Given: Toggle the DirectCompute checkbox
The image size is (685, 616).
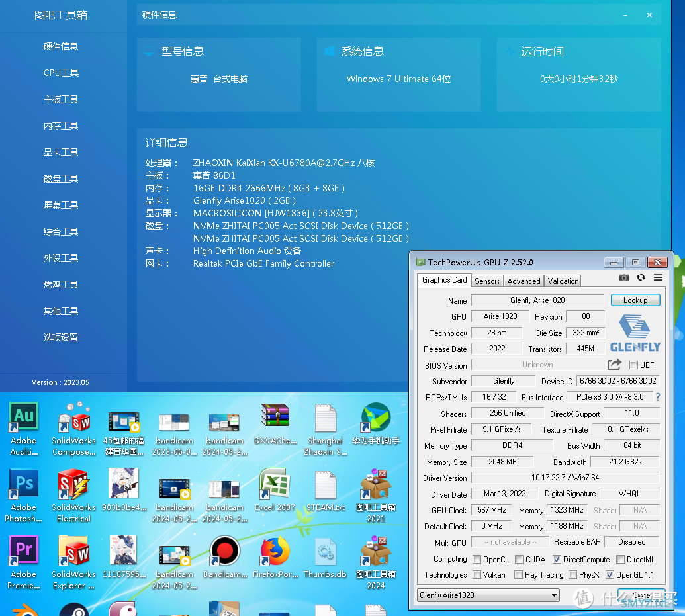Looking at the screenshot, I should coord(557,560).
